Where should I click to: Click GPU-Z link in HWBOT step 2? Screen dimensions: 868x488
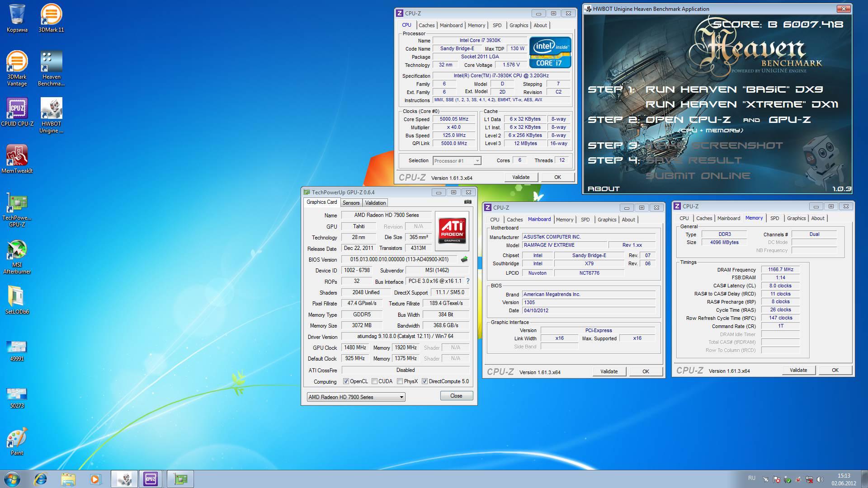tap(789, 120)
